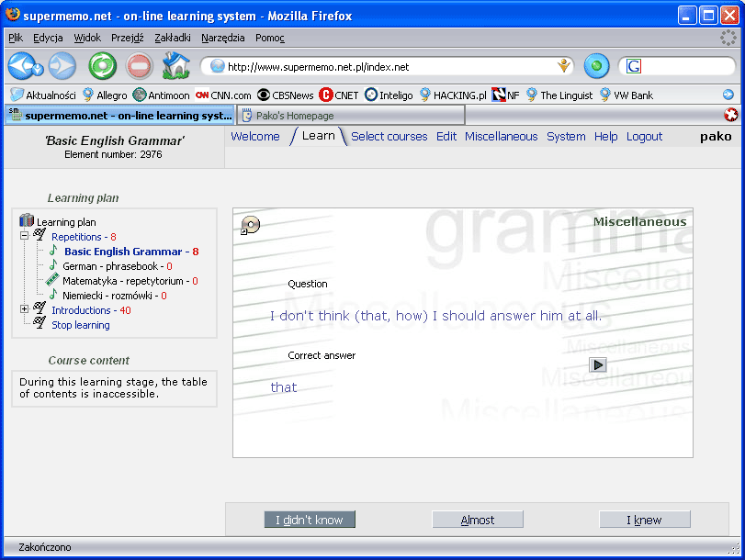
Task: Go to the Home page icon
Action: point(175,66)
